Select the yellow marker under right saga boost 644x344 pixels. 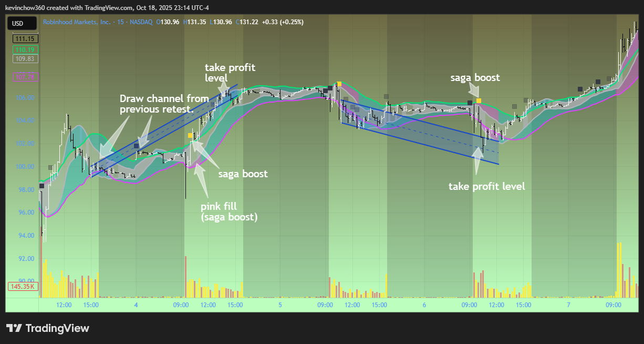[479, 100]
